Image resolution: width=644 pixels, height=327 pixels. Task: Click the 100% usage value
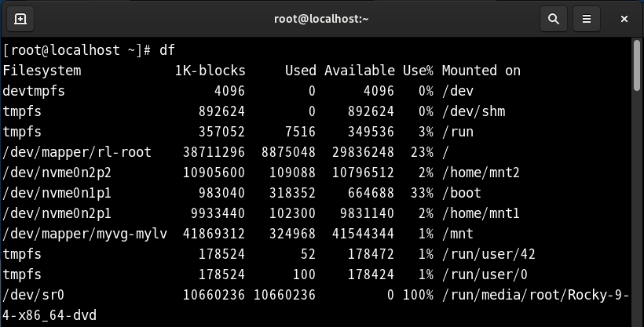pyautogui.click(x=418, y=295)
